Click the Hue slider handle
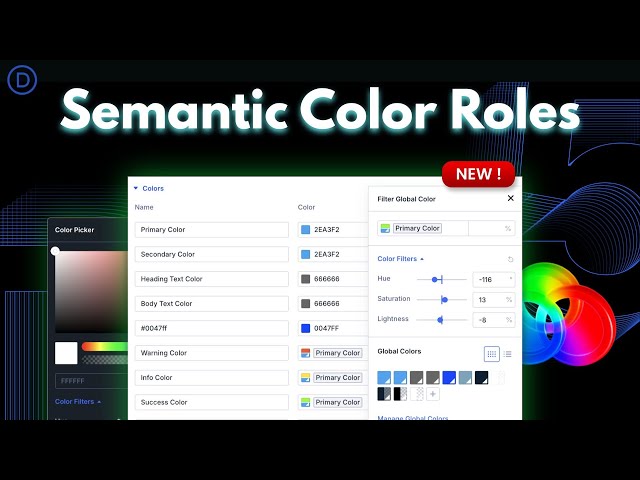 click(435, 280)
